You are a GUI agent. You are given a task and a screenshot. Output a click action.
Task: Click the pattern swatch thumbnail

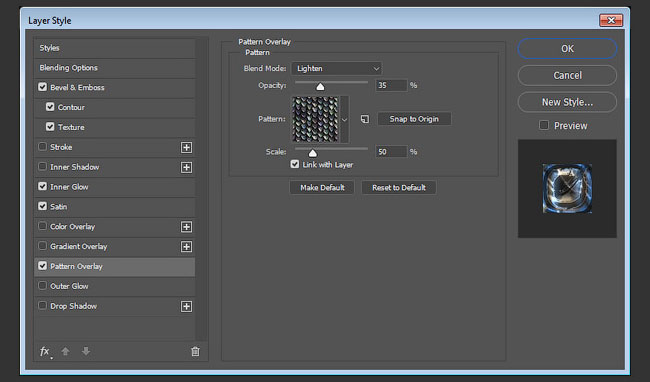(x=315, y=119)
